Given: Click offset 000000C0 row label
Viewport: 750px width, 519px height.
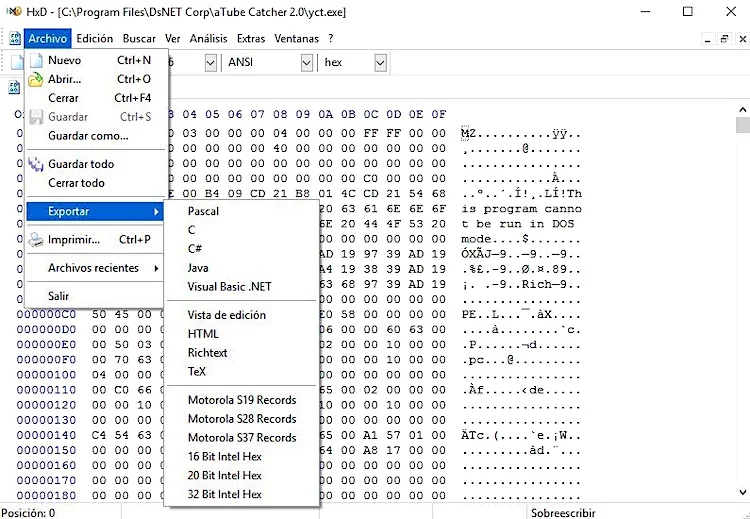Looking at the screenshot, I should [46, 315].
